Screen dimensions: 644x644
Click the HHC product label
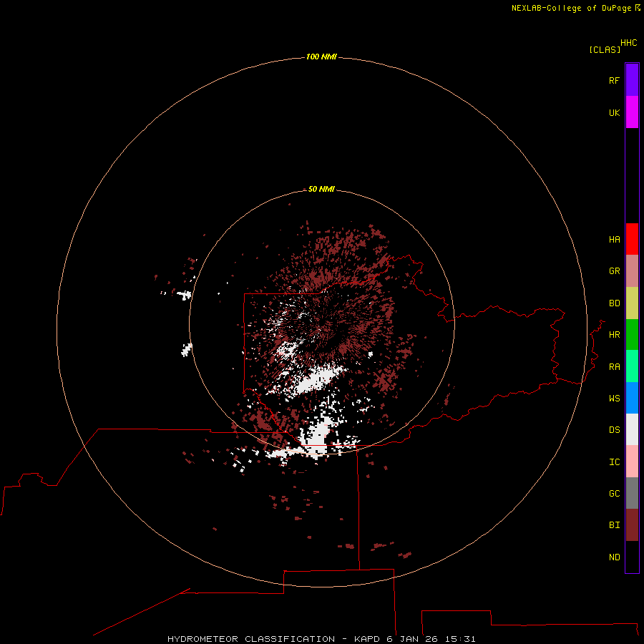629,43
